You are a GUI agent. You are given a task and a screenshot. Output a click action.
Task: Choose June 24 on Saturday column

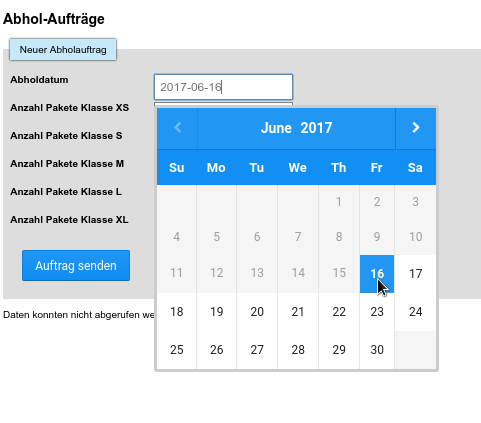(x=415, y=312)
